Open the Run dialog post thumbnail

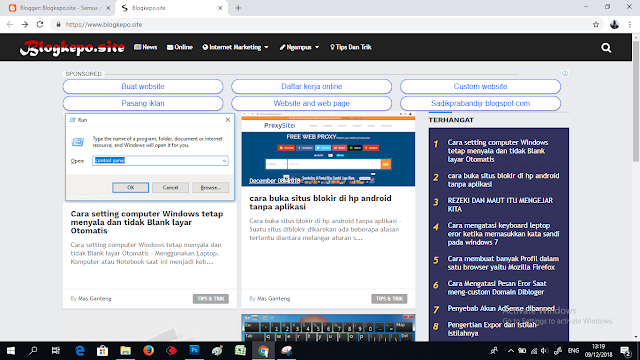150,157
